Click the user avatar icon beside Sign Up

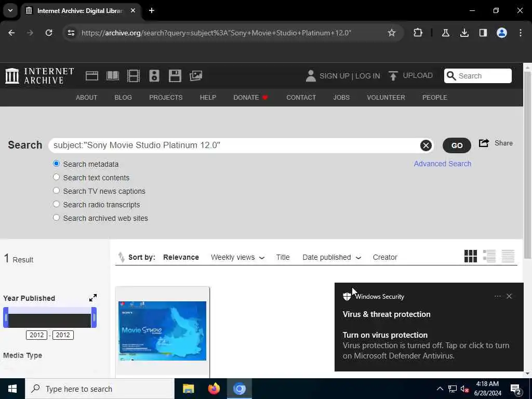(311, 76)
